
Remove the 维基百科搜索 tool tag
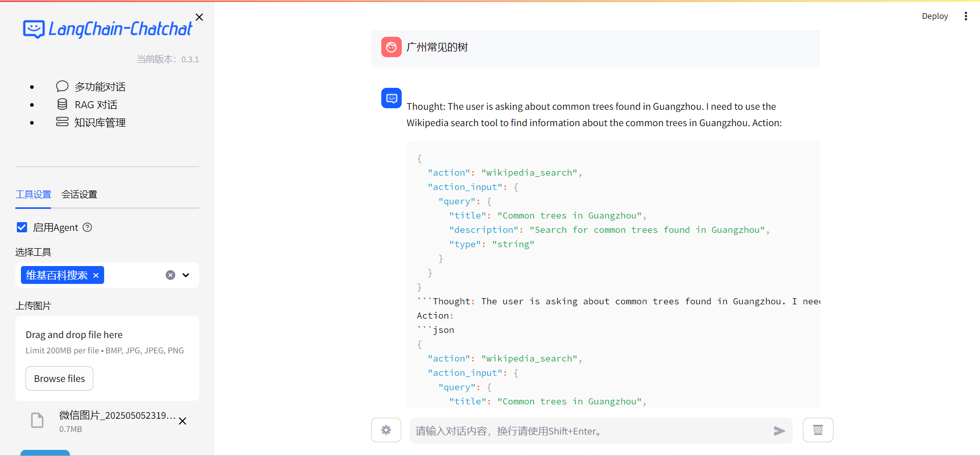[96, 275]
